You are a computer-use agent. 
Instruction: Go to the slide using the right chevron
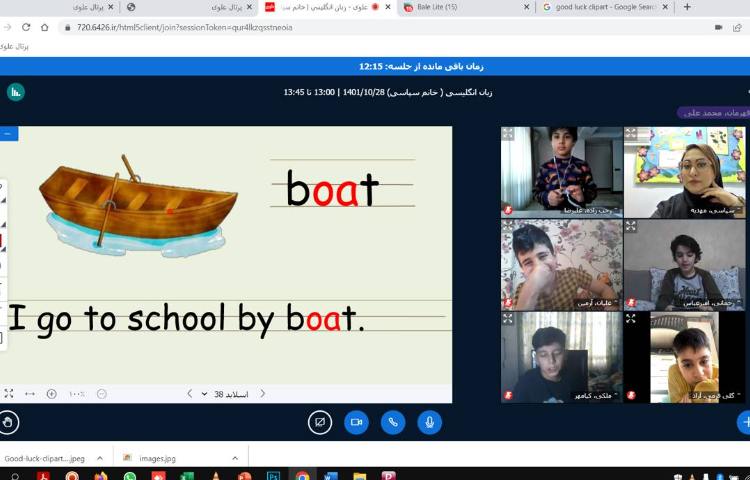click(263, 393)
